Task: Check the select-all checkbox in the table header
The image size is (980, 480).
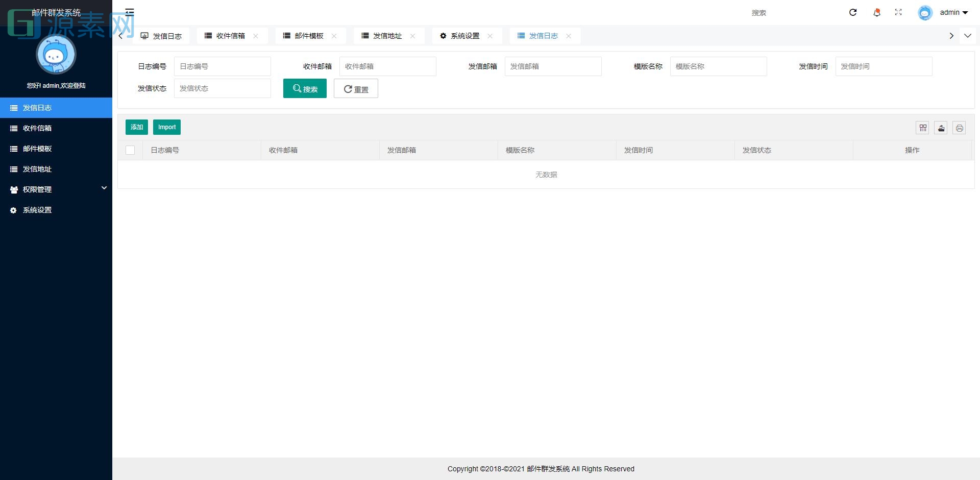Action: (130, 150)
